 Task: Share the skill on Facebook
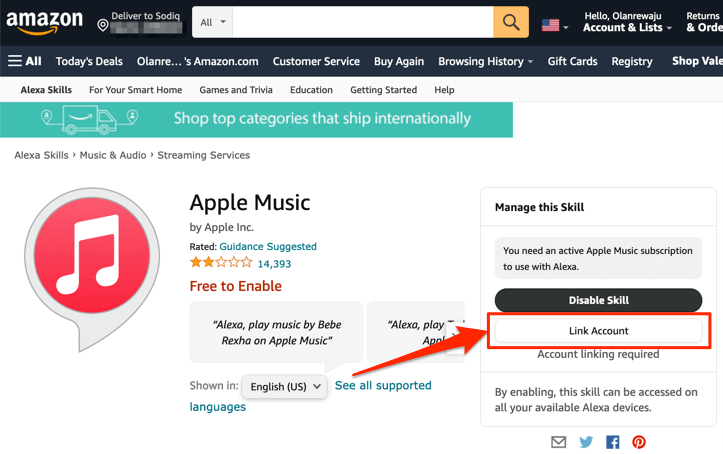coord(612,442)
